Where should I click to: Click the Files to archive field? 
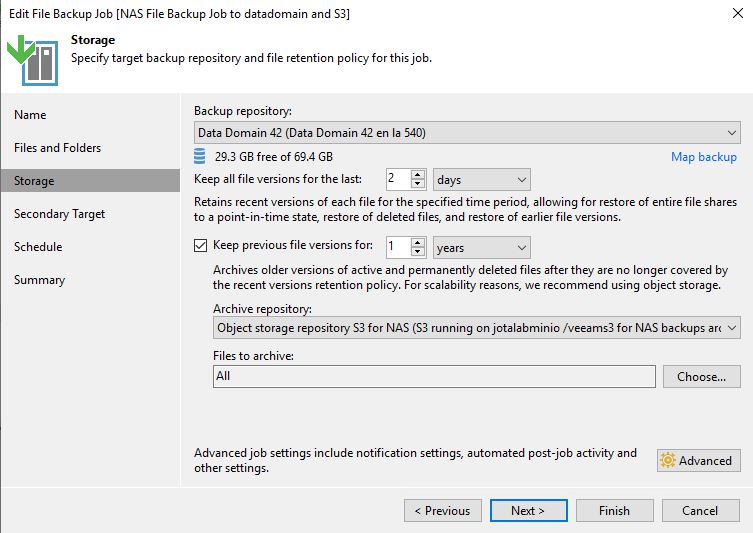[434, 377]
